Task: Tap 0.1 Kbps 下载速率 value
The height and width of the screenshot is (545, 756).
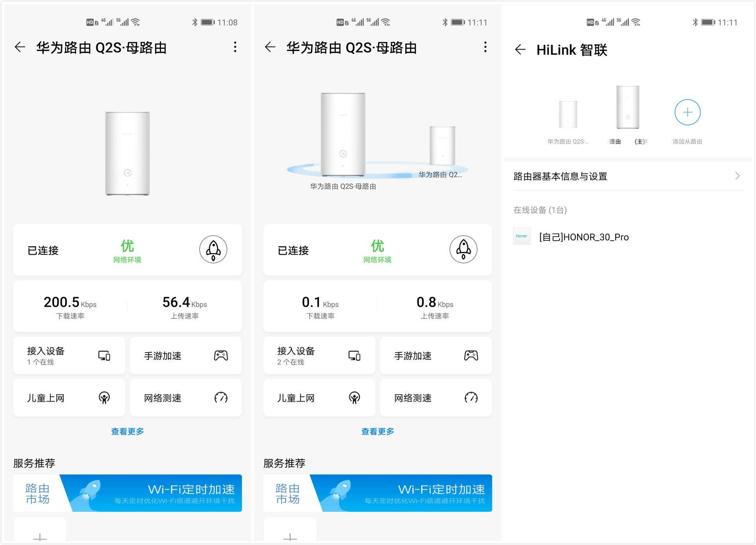Action: (320, 303)
